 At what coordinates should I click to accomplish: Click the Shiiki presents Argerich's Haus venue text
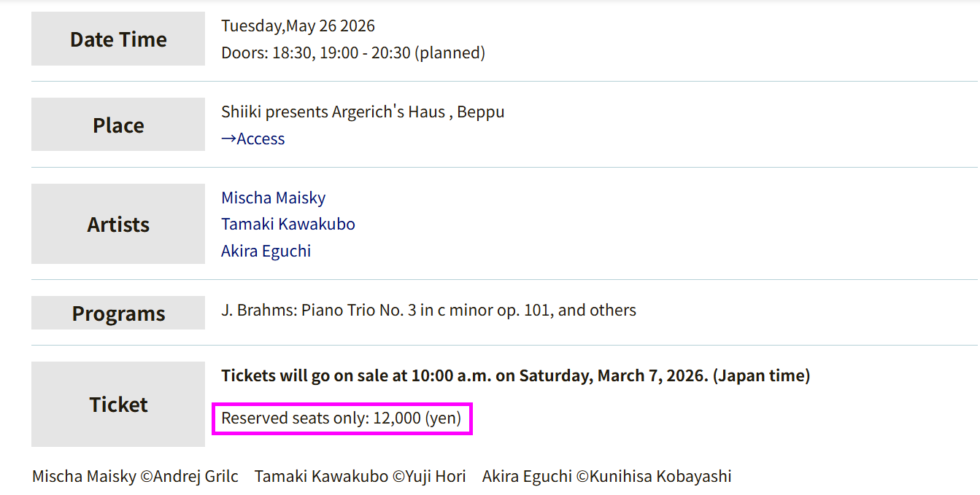click(333, 112)
